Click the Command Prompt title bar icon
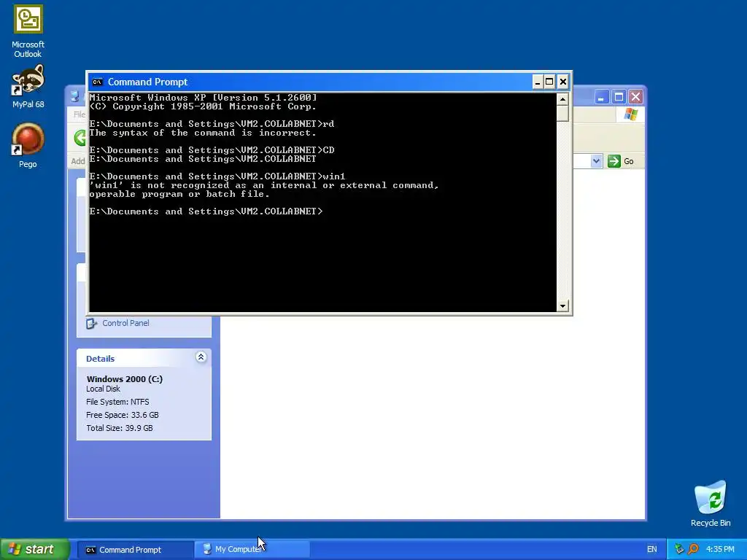The width and height of the screenshot is (747, 560). (x=97, y=82)
